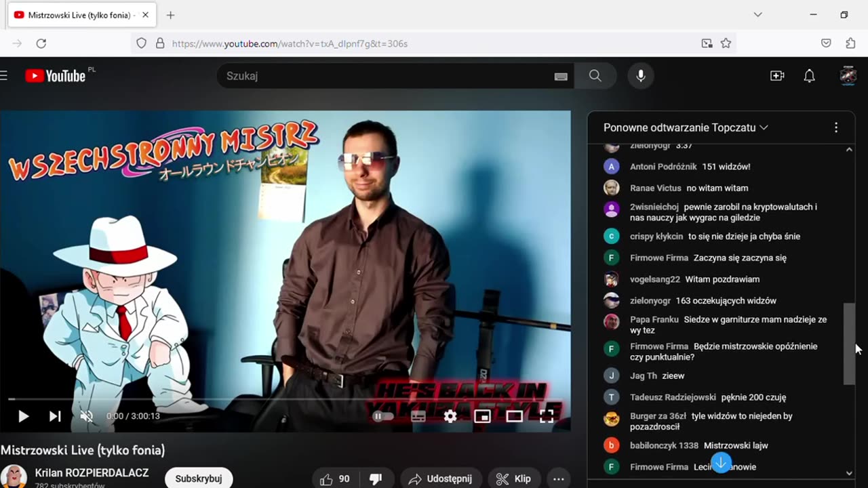Open Antoni Podróżnik chat author
868x488 pixels.
point(663,167)
